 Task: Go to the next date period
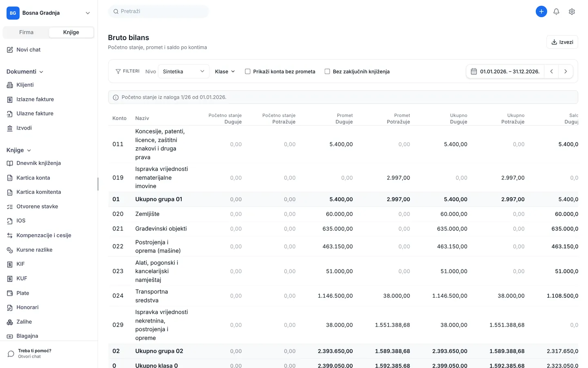pos(566,72)
